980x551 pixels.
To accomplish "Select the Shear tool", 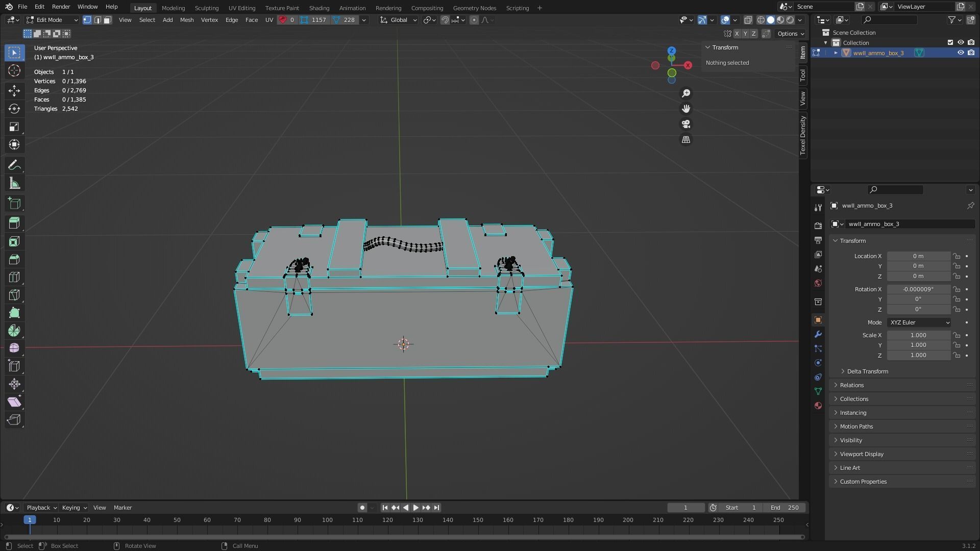I will [x=14, y=402].
